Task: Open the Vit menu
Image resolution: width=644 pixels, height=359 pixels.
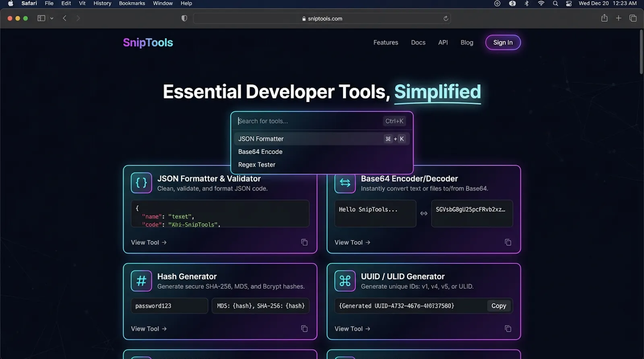Action: (82, 3)
